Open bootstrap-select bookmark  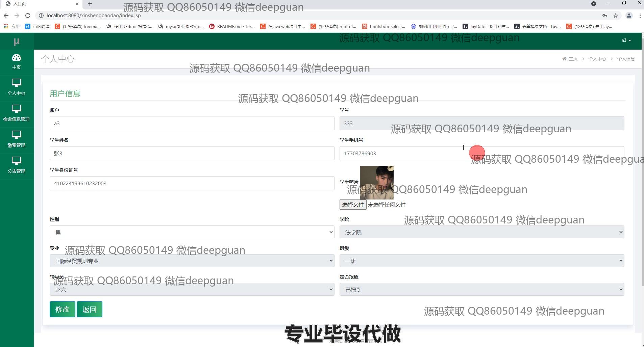point(383,26)
